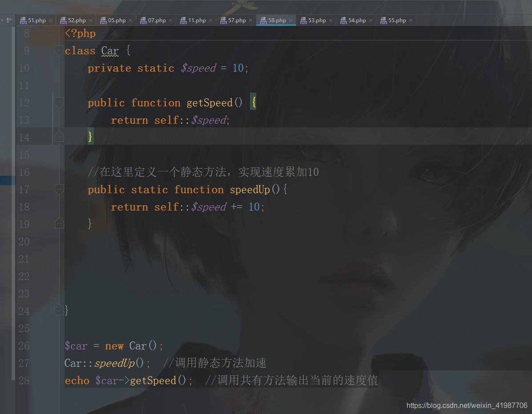Open the 05.php editor tab

click(117, 20)
